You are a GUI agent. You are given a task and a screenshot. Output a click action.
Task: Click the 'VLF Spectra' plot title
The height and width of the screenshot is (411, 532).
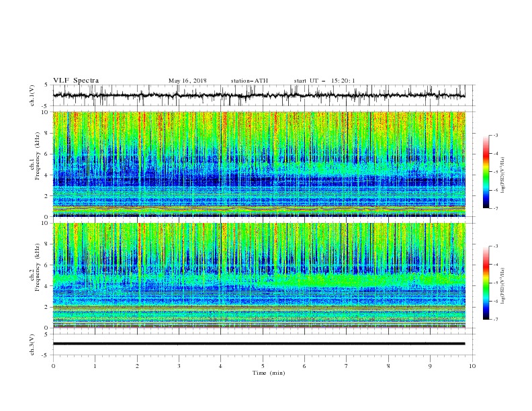pyautogui.click(x=76, y=81)
